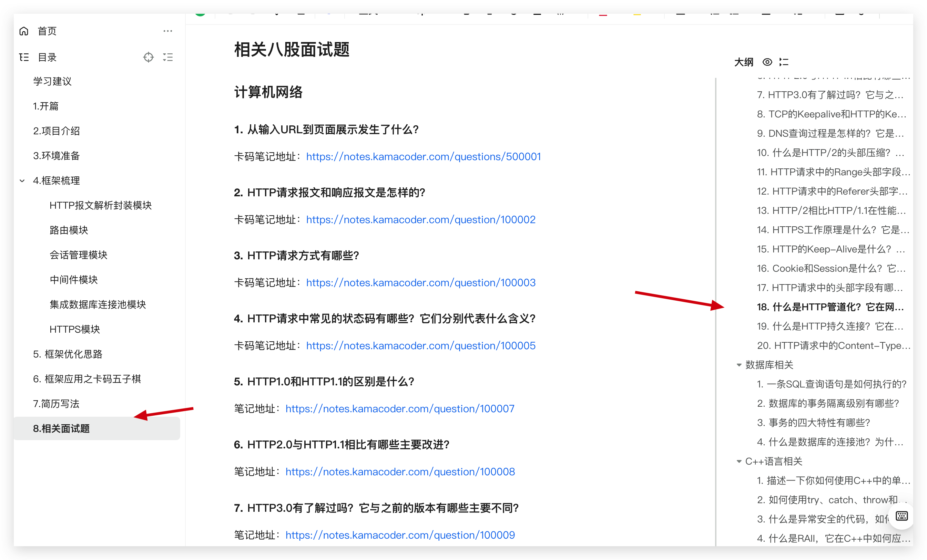927x560 pixels.
Task: Open the 首页 home icon
Action: [24, 31]
